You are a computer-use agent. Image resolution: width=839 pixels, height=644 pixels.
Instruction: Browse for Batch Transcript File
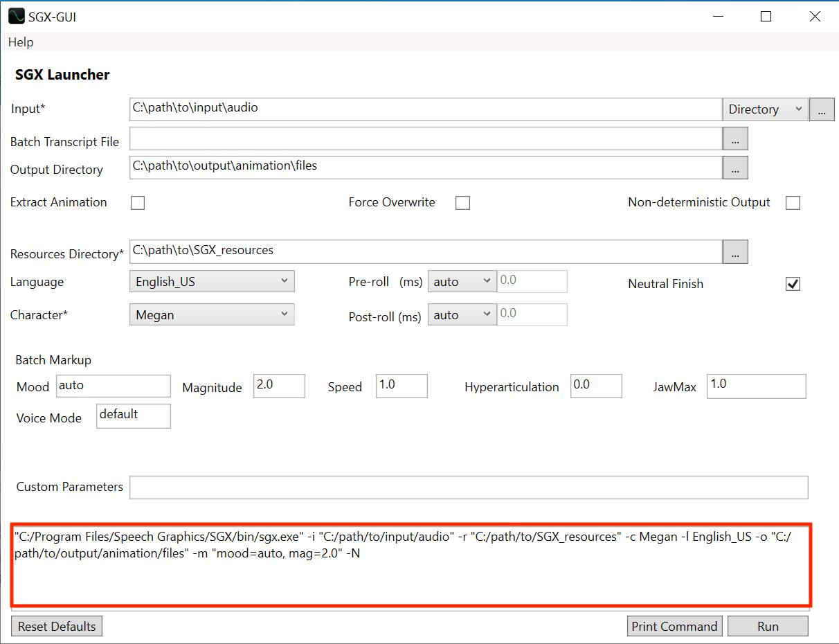tap(735, 139)
